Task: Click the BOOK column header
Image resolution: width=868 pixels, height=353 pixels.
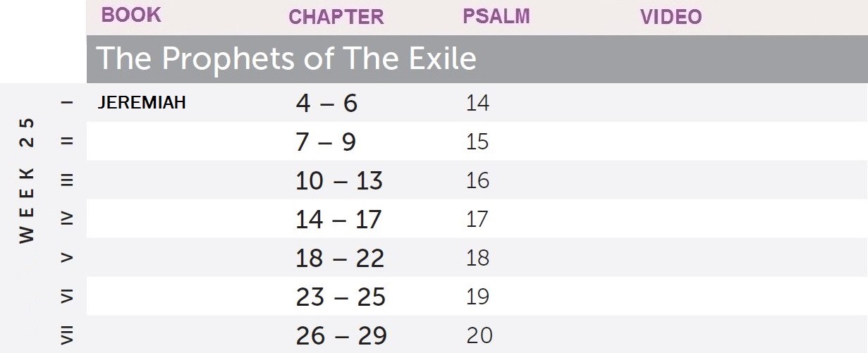Action: click(x=132, y=15)
